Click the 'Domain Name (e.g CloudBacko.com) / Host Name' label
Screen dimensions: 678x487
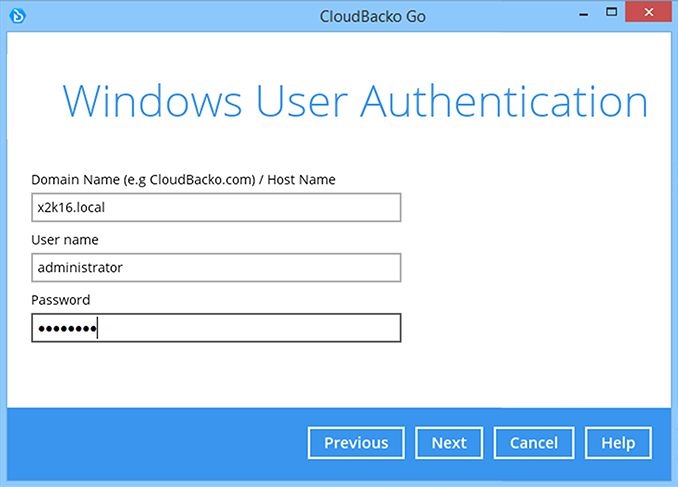tap(183, 180)
